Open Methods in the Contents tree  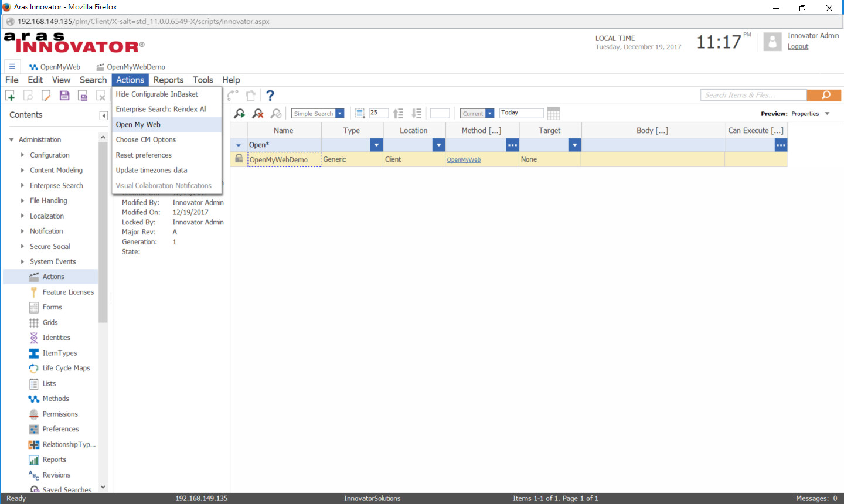[x=56, y=399]
